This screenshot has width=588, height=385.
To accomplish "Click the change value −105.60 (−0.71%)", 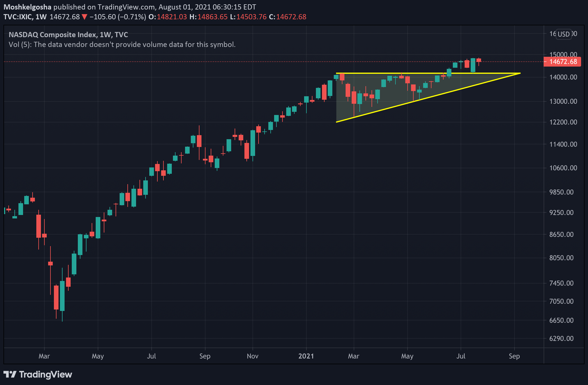I will click(118, 17).
